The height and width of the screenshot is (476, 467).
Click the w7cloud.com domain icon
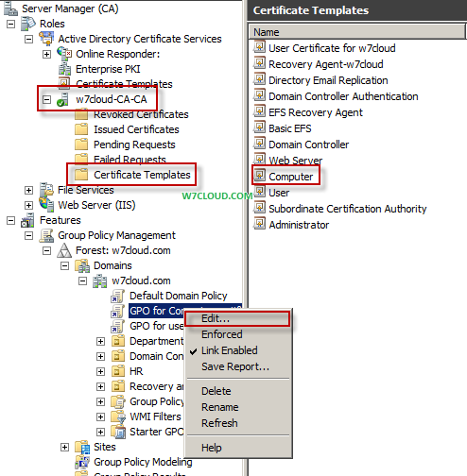point(100,280)
